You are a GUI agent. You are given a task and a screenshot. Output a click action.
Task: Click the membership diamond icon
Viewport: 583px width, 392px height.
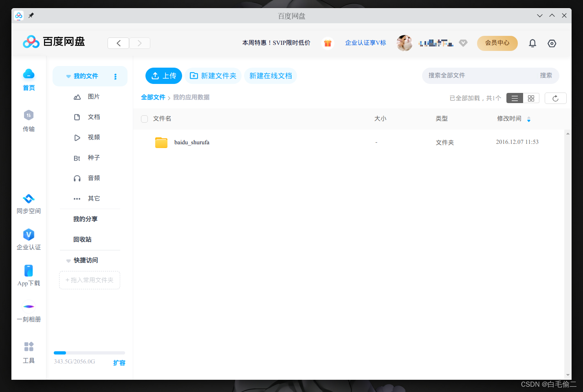point(463,43)
